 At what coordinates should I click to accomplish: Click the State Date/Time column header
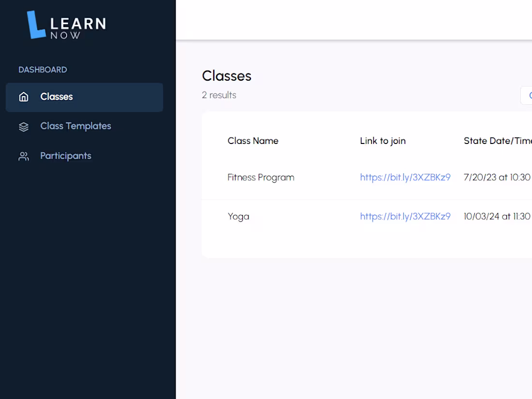point(497,141)
